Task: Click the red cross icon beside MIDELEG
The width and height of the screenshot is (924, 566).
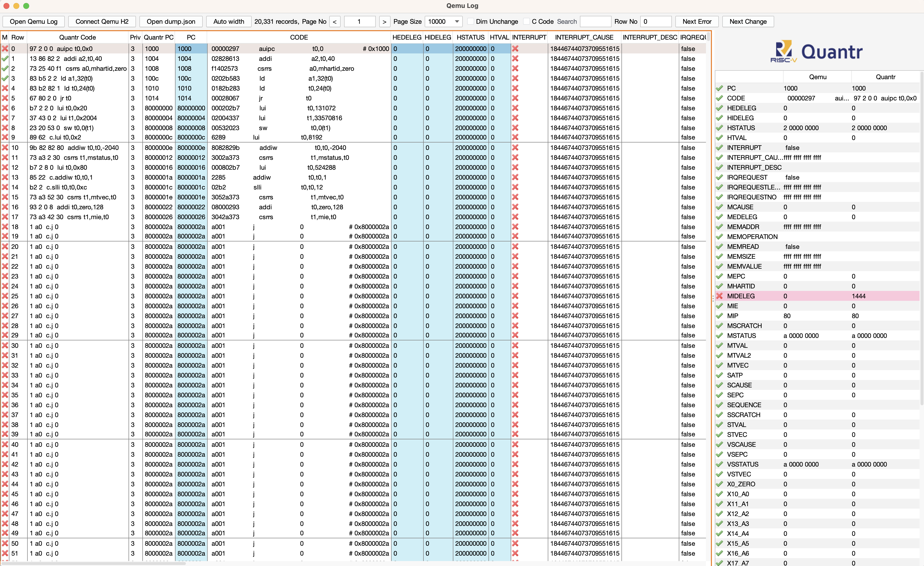Action: point(719,296)
